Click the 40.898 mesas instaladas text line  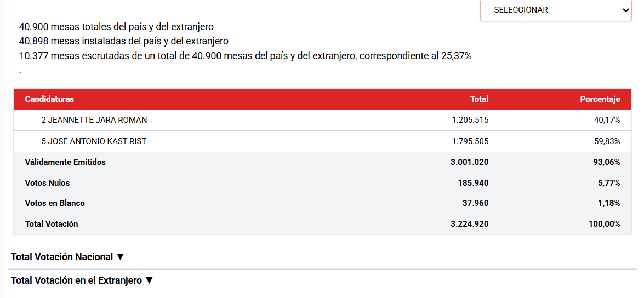pyautogui.click(x=123, y=41)
